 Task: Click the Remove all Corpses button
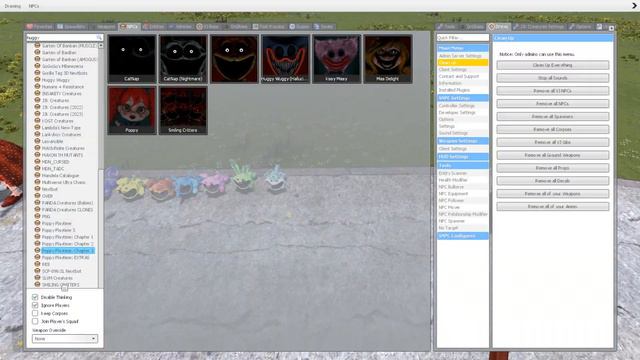(x=553, y=129)
